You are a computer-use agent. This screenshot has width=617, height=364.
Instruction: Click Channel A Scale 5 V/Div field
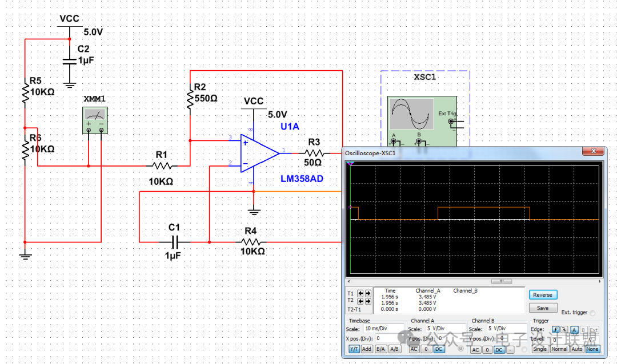pos(444,329)
